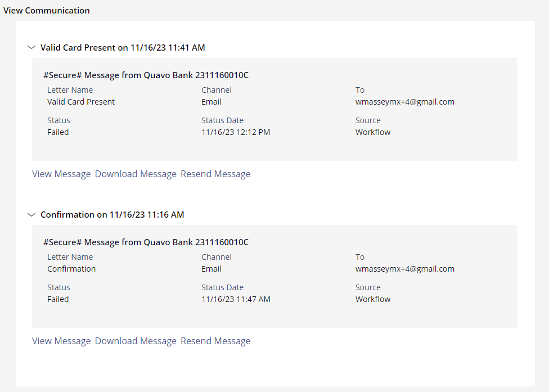Click the 11/16/23 11:47 AM status date
Screen dimensions: 549x392
tap(236, 299)
